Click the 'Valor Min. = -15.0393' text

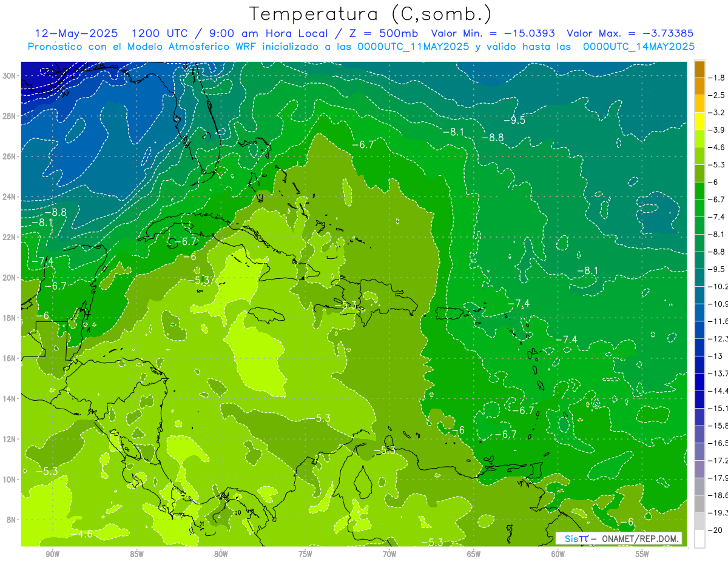pos(493,33)
